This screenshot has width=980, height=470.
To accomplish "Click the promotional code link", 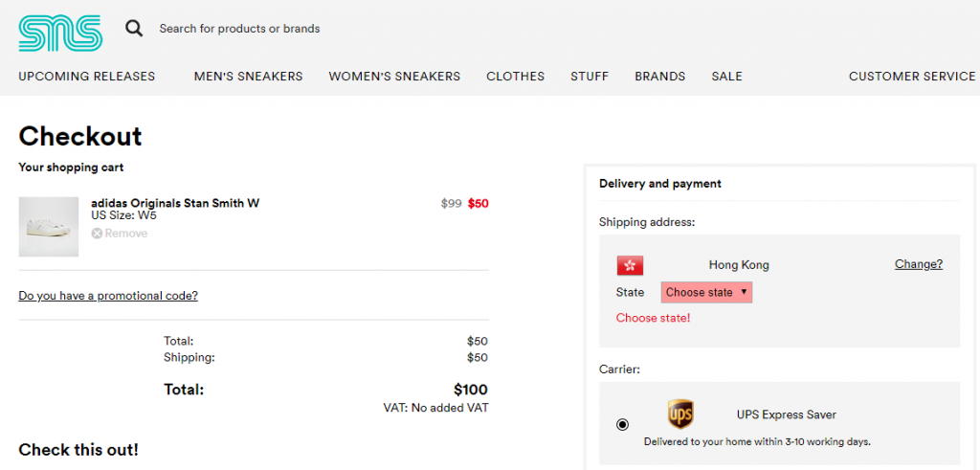I will (108, 296).
